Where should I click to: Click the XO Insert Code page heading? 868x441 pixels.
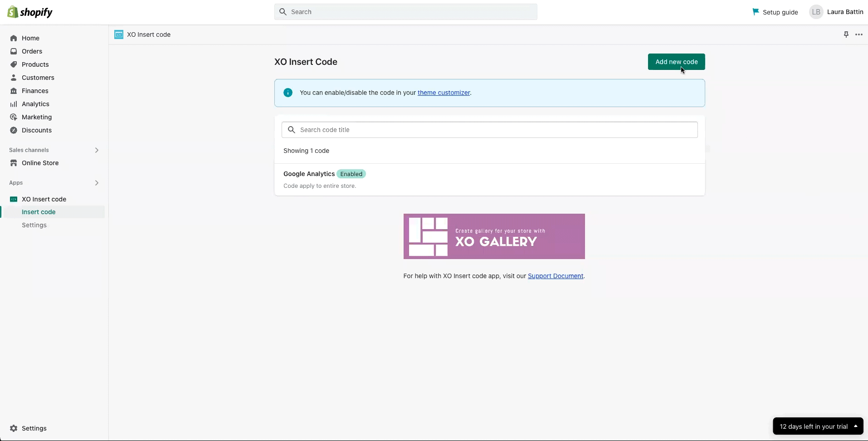(x=306, y=62)
